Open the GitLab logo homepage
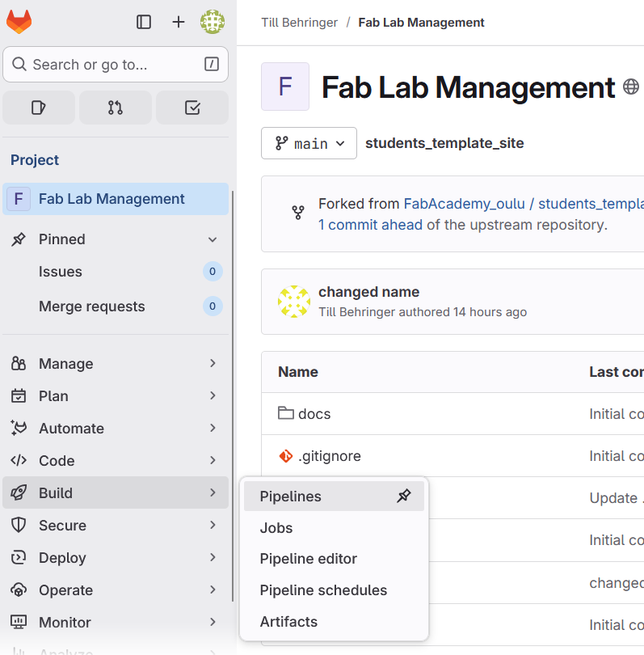 (x=19, y=22)
